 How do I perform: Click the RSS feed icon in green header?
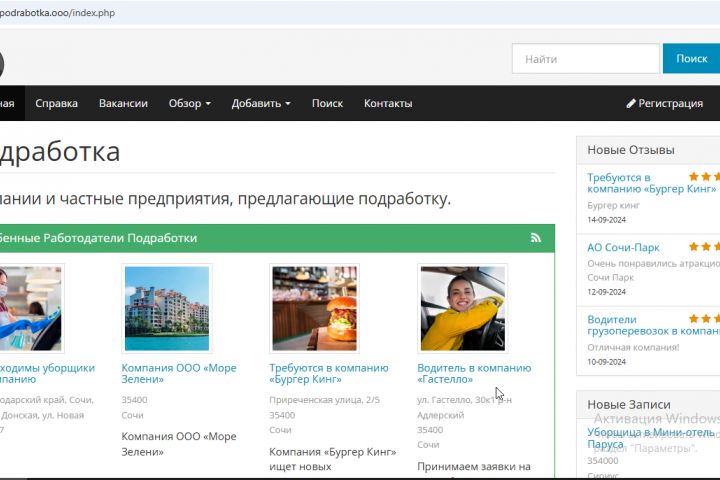click(x=535, y=237)
